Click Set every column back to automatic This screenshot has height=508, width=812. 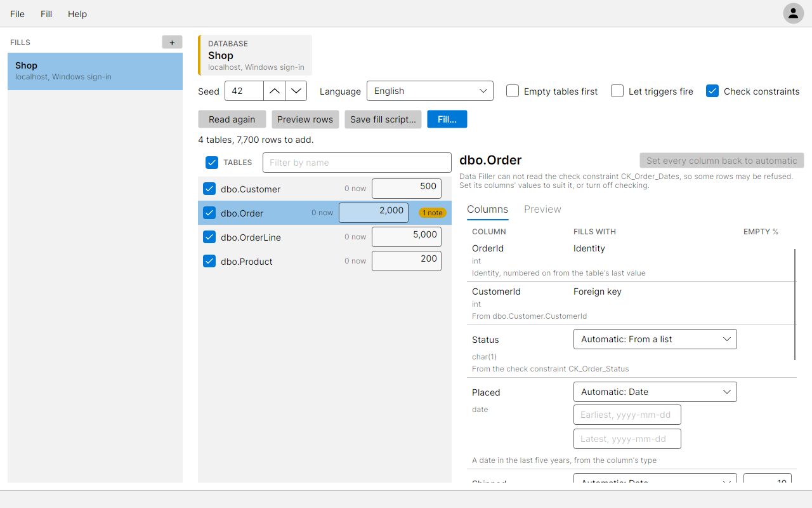click(x=722, y=161)
